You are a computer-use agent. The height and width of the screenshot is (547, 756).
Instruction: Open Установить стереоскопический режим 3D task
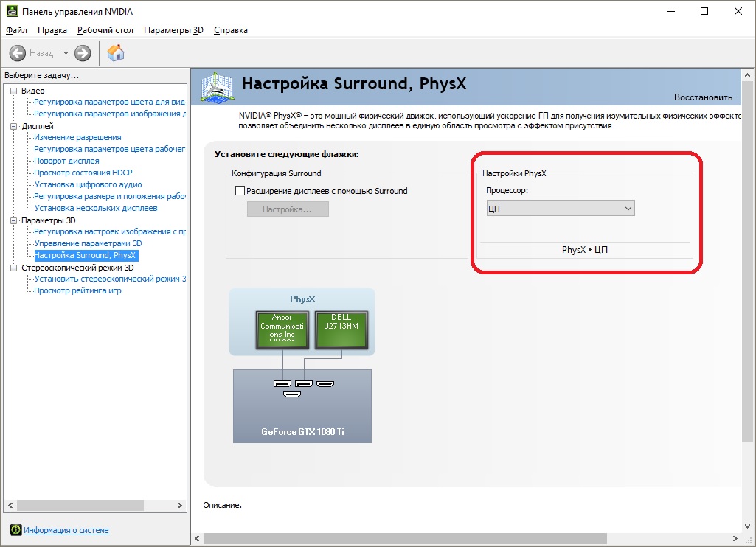pos(109,279)
